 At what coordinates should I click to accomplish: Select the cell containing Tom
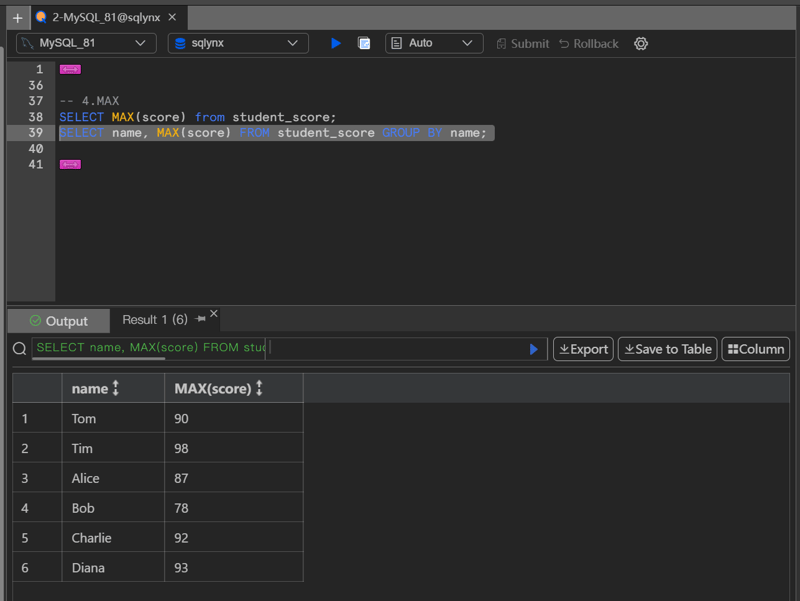point(113,418)
